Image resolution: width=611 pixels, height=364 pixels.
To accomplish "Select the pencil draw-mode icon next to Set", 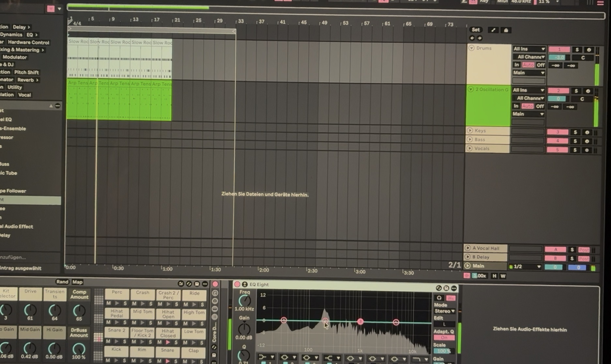I will click(493, 30).
